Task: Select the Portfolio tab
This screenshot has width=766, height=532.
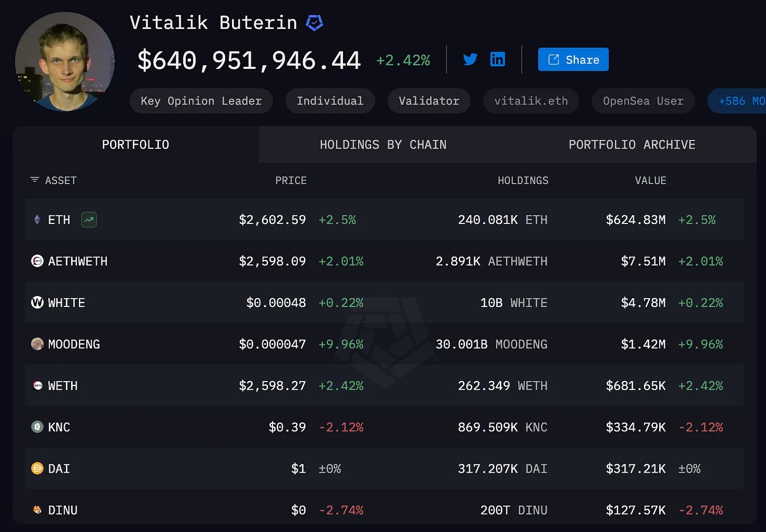Action: point(136,145)
